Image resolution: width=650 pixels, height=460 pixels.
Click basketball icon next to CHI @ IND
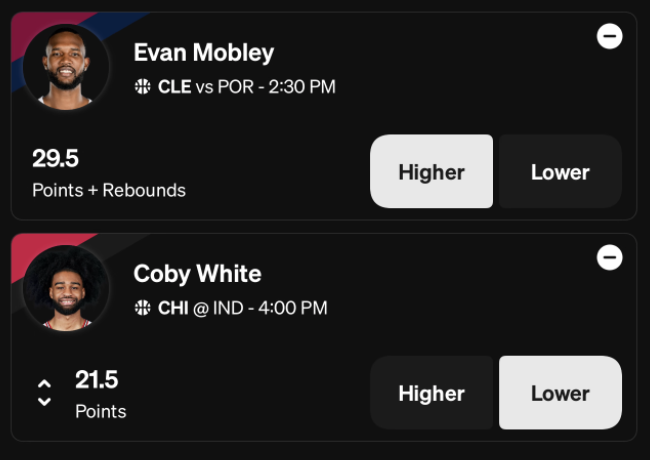[x=143, y=308]
